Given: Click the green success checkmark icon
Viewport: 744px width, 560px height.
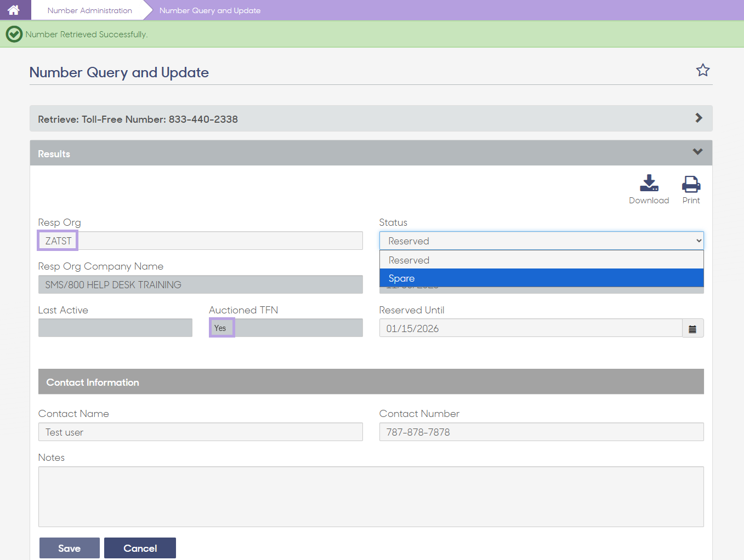Looking at the screenshot, I should (14, 34).
